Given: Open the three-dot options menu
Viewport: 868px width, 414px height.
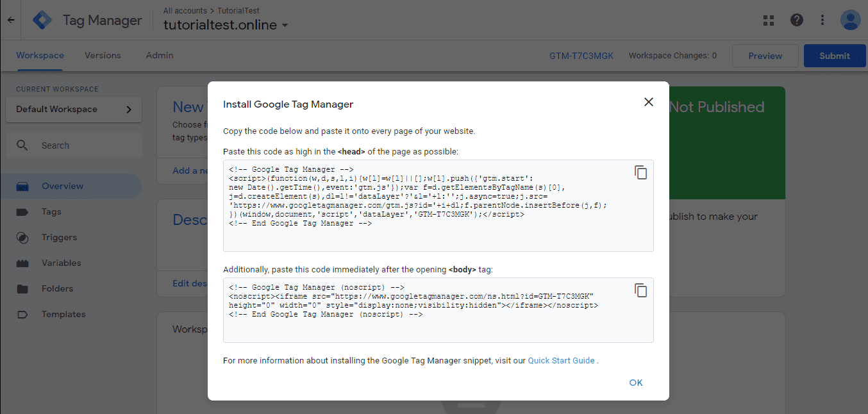Looking at the screenshot, I should point(822,20).
